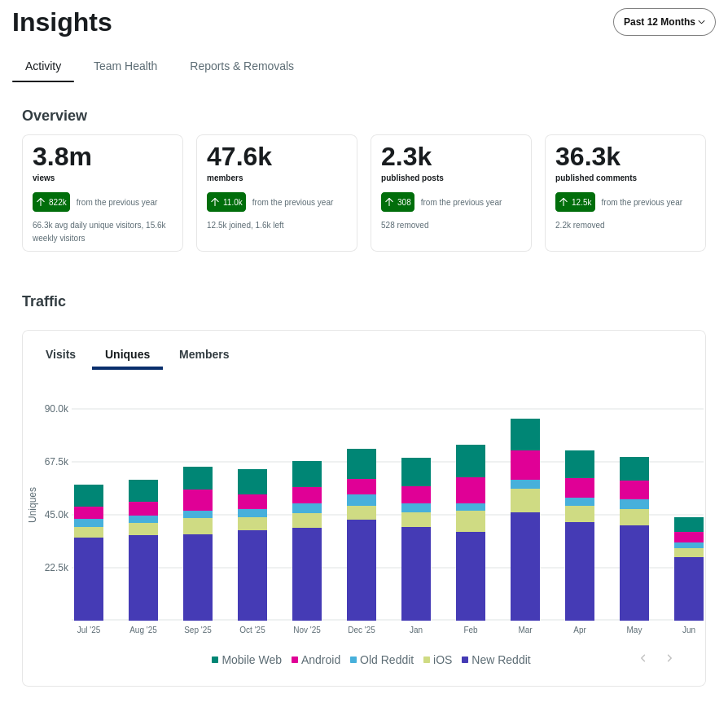Click the 2.3k published posts figure
The width and height of the screenshot is (728, 707).
406,156
